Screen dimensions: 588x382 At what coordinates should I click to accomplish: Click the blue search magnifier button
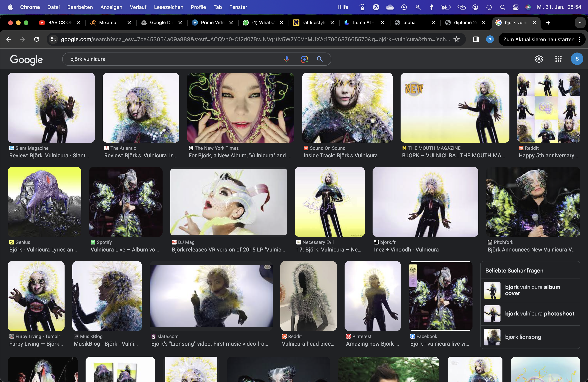[320, 59]
